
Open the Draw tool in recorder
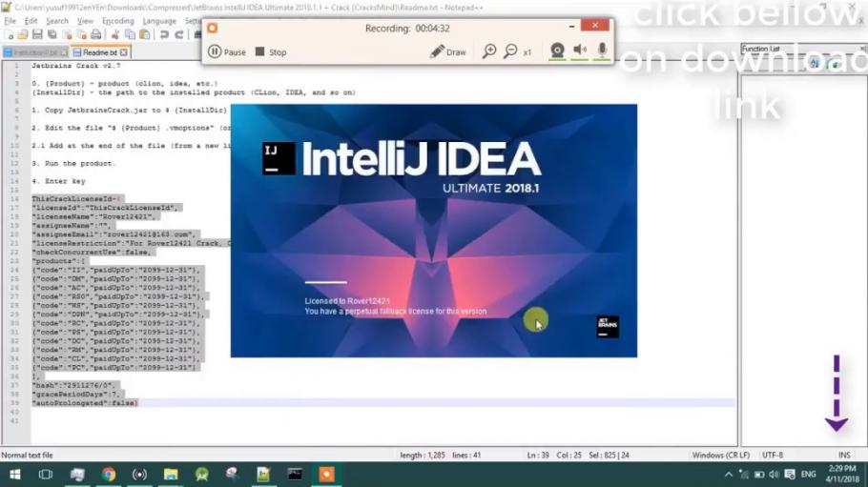pos(447,52)
